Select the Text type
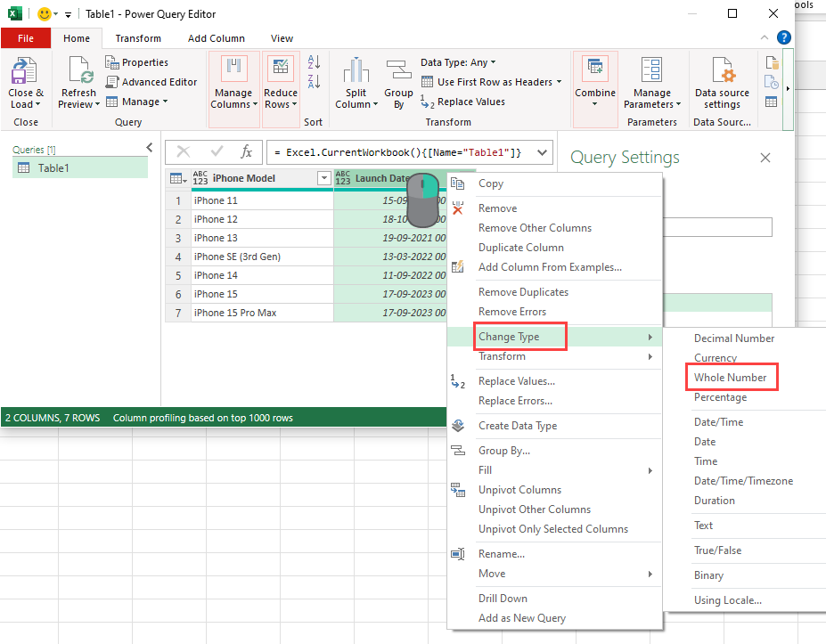Image resolution: width=826 pixels, height=644 pixels. click(x=703, y=526)
